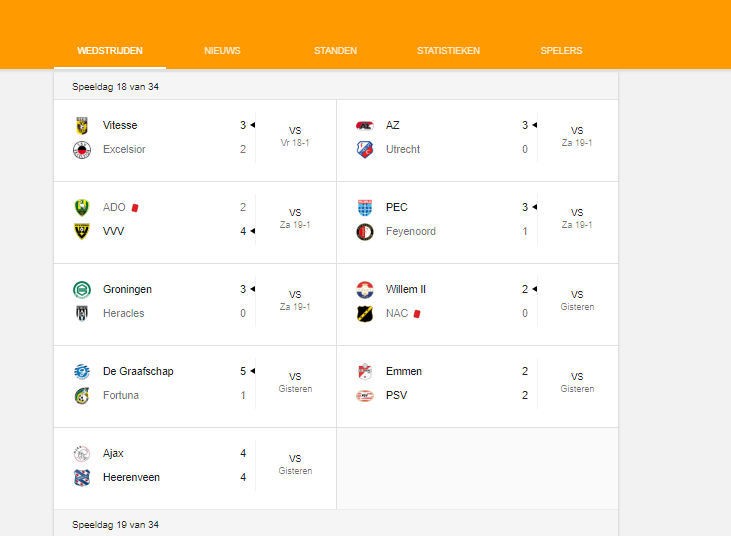
Task: Go to the Statistieken tab
Action: (448, 51)
